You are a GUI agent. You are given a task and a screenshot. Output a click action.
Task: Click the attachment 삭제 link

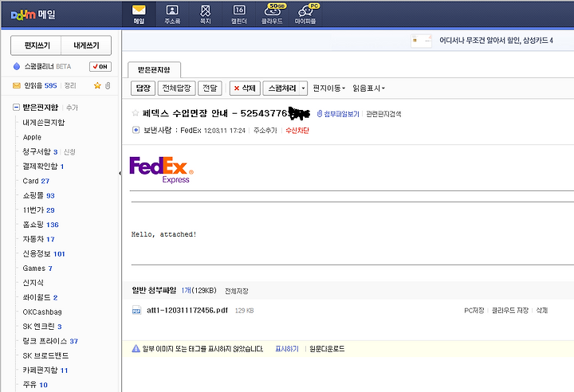point(542,311)
